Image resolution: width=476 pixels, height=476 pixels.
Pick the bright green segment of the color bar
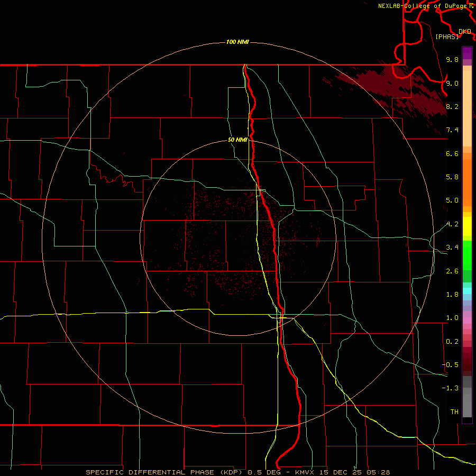467,255
